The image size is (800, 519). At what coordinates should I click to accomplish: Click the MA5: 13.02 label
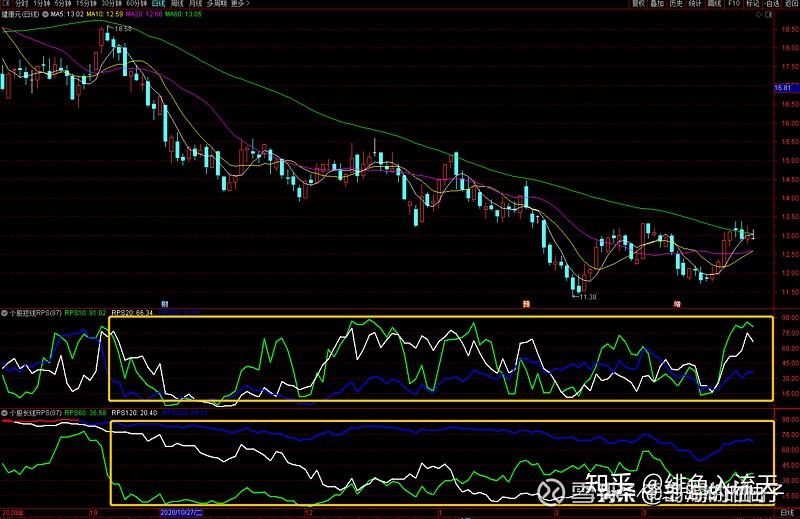click(67, 14)
